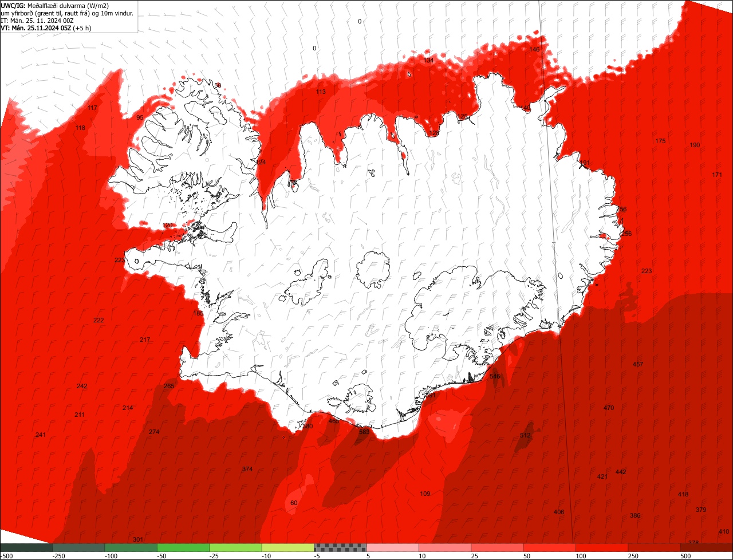
Task: Click the map value '95' in the northwest
Action: pyautogui.click(x=140, y=117)
